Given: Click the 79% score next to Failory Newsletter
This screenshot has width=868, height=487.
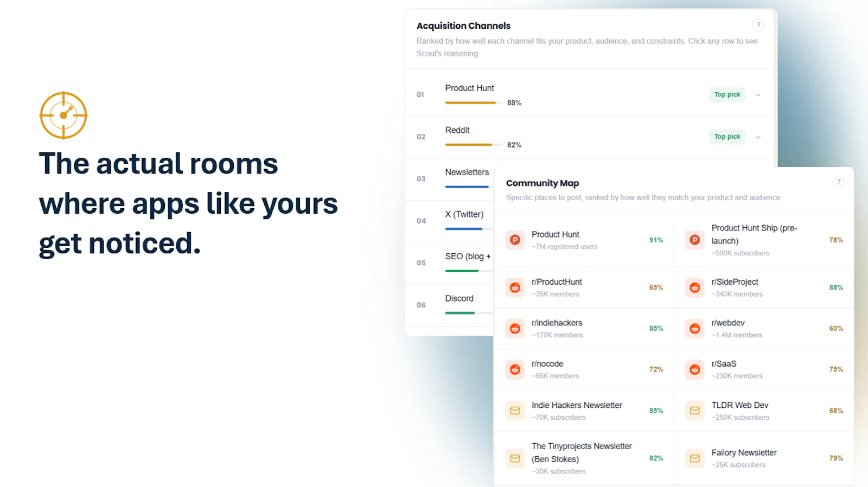Looking at the screenshot, I should (836, 458).
